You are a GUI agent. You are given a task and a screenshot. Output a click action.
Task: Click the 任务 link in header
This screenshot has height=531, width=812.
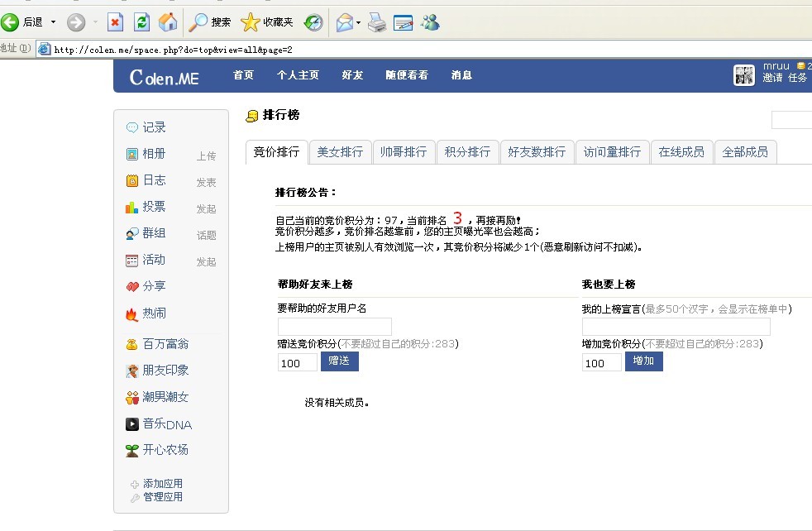tap(797, 78)
